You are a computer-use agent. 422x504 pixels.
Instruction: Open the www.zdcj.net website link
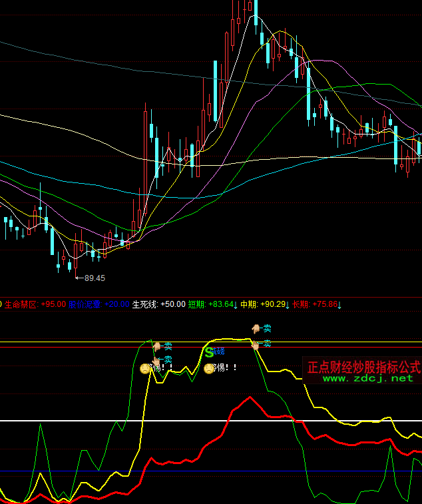pyautogui.click(x=368, y=378)
